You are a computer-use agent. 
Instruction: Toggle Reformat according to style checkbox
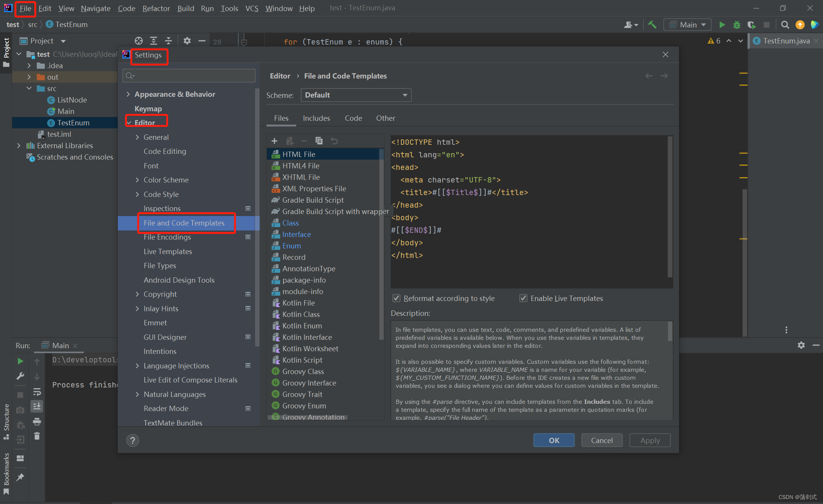[x=396, y=298]
